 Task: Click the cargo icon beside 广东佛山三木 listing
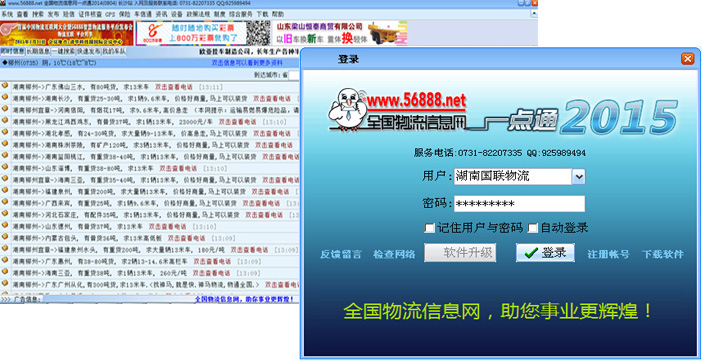pyautogui.click(x=4, y=85)
